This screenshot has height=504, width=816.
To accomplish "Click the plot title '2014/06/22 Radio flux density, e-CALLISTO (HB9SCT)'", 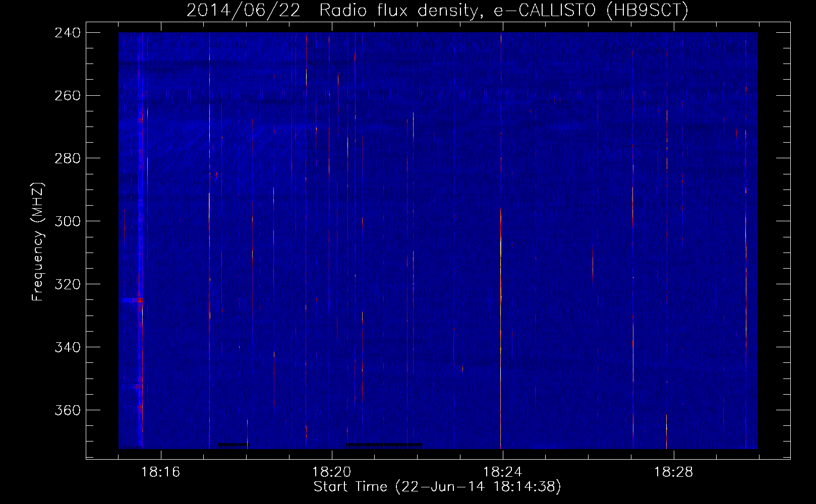I will tap(437, 11).
